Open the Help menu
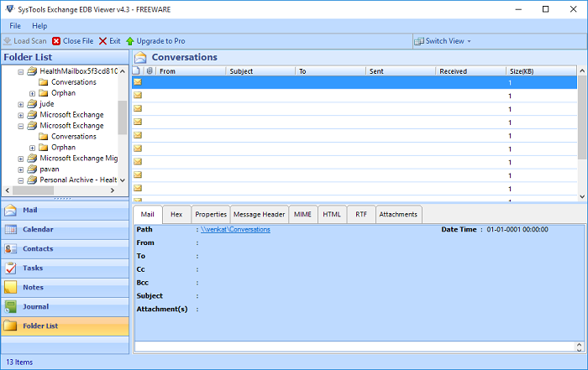 point(39,26)
